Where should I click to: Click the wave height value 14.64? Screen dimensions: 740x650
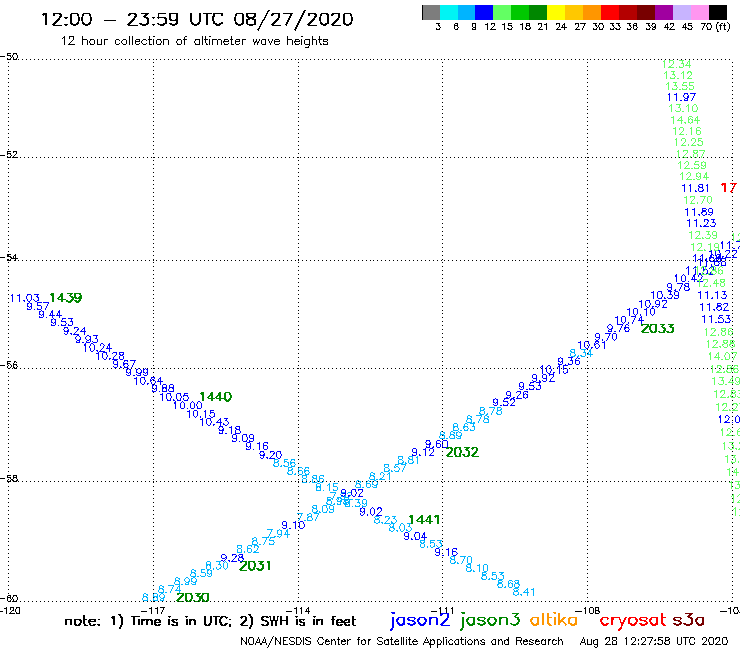click(685, 120)
